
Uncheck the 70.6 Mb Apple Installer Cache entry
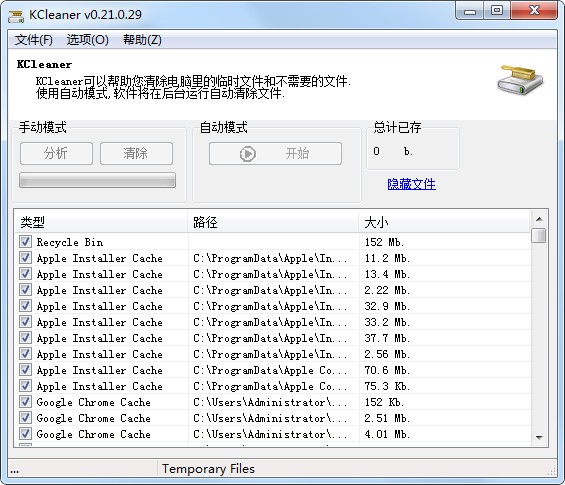pos(25,369)
